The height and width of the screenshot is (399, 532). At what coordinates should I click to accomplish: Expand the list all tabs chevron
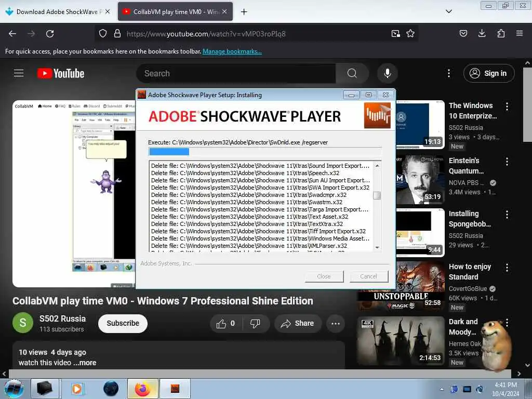(448, 11)
